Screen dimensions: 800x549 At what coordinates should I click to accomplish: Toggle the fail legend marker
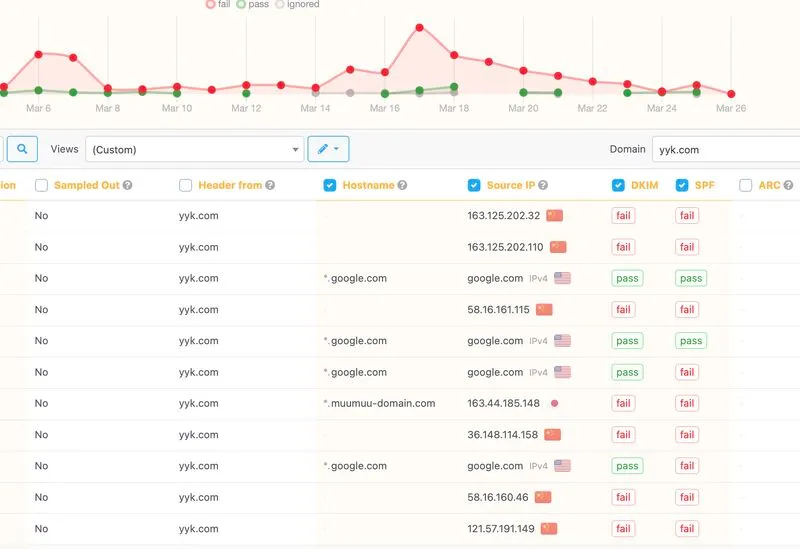pyautogui.click(x=210, y=4)
